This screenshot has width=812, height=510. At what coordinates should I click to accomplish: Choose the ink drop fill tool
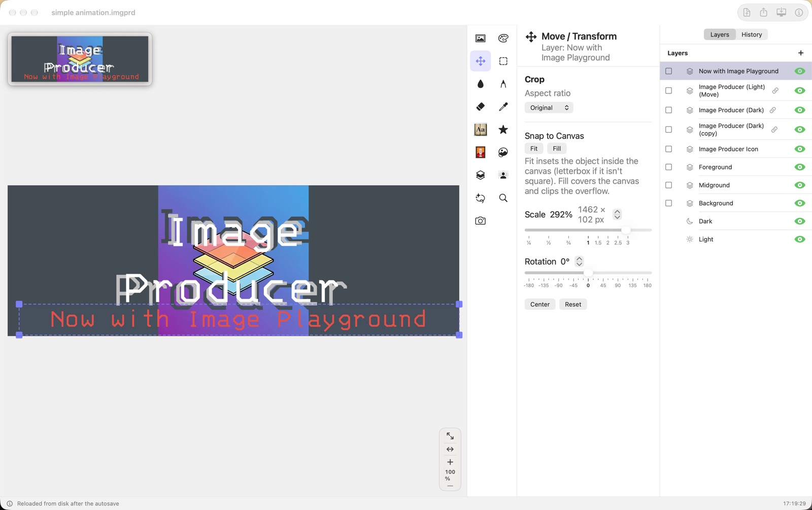coord(480,84)
